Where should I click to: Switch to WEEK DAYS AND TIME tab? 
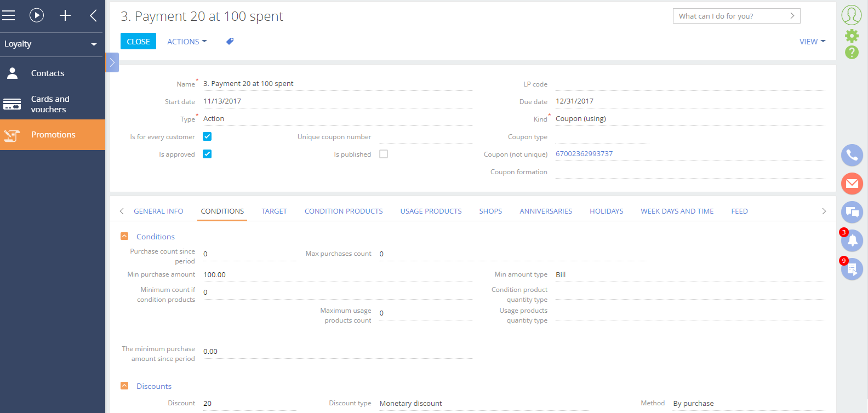pyautogui.click(x=677, y=211)
